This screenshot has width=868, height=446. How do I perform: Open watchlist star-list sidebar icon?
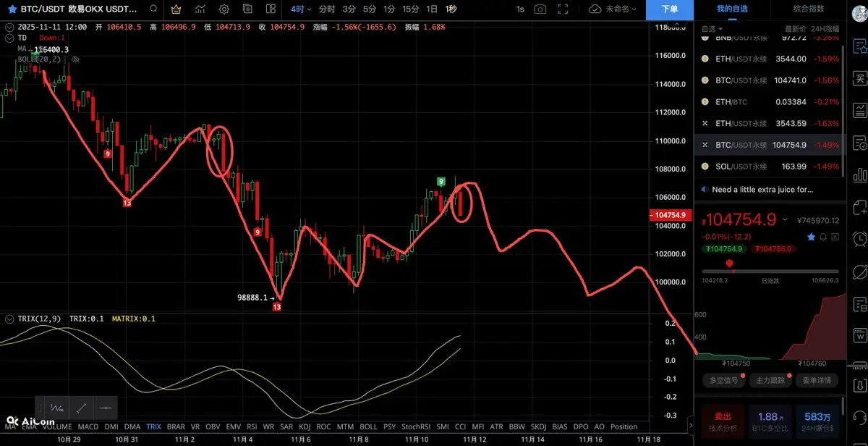(x=860, y=46)
